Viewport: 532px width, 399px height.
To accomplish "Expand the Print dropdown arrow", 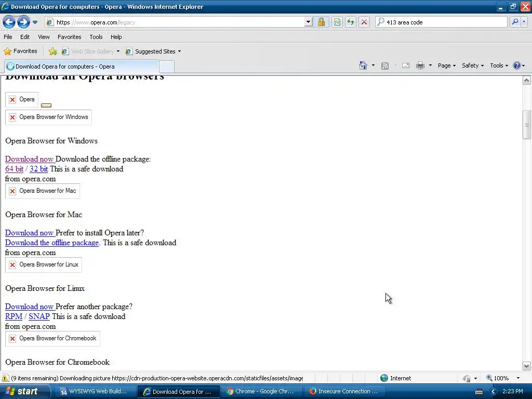I will pyautogui.click(x=430, y=65).
